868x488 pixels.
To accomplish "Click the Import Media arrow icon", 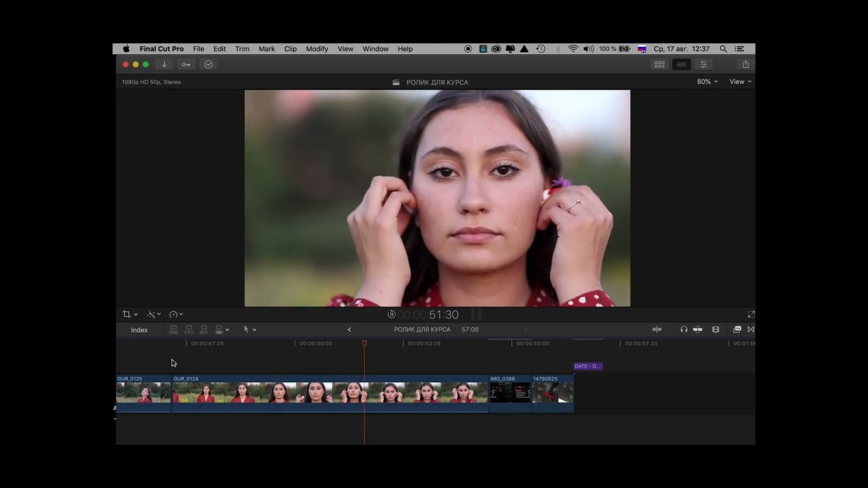I will [x=164, y=64].
